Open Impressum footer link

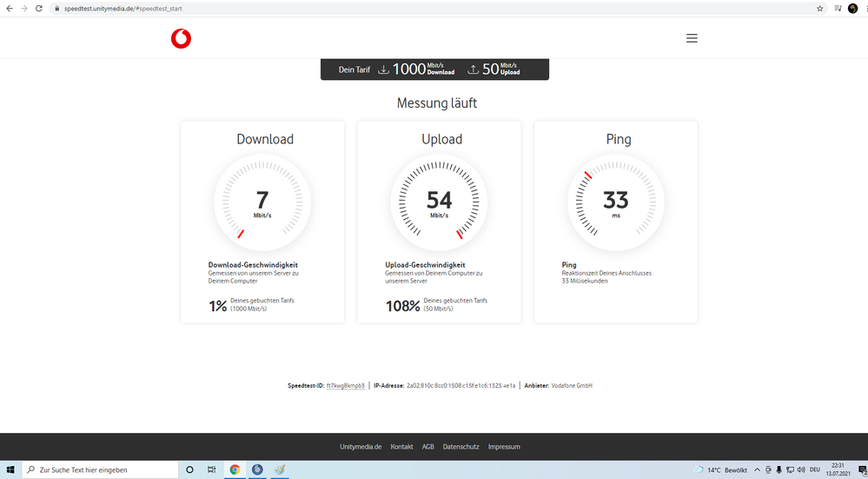[x=504, y=447]
